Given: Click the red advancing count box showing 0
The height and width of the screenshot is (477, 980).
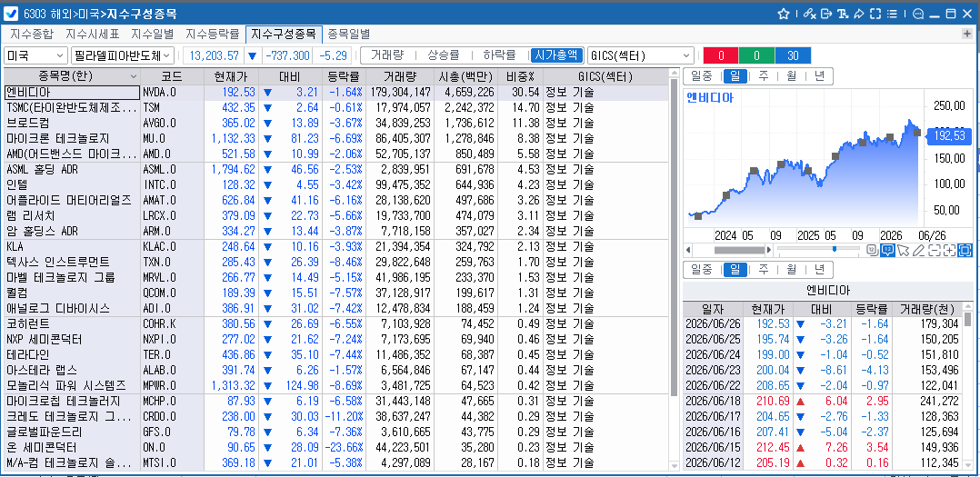Looking at the screenshot, I should (x=721, y=55).
